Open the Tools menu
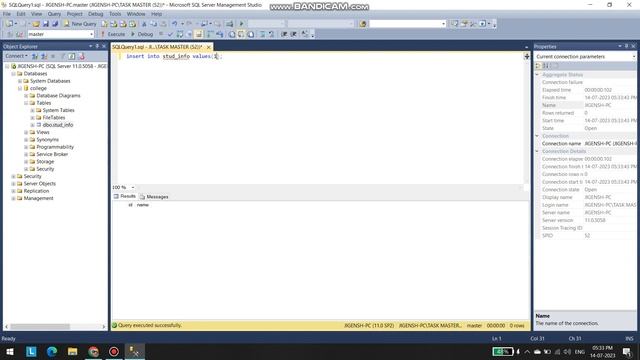 click(115, 14)
